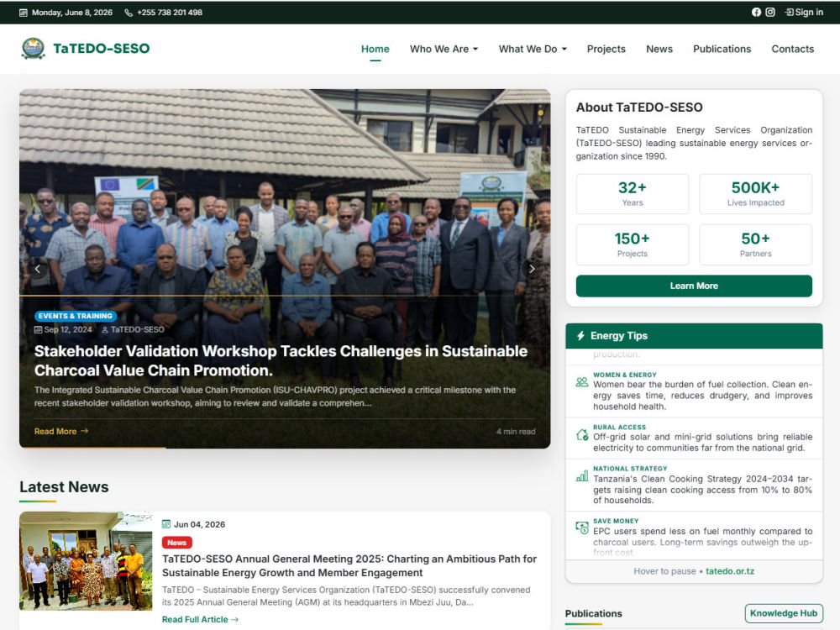Click the 4 min read label
This screenshot has width=840, height=630.
516,431
